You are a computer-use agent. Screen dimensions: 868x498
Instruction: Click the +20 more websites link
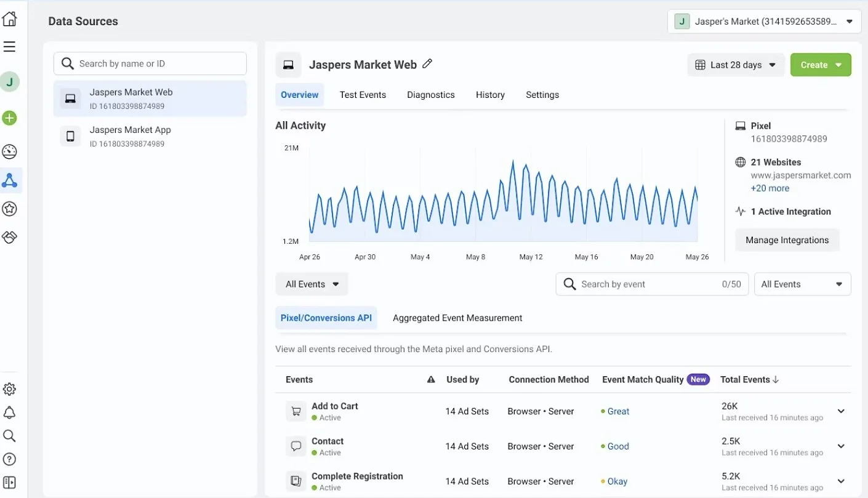(770, 188)
